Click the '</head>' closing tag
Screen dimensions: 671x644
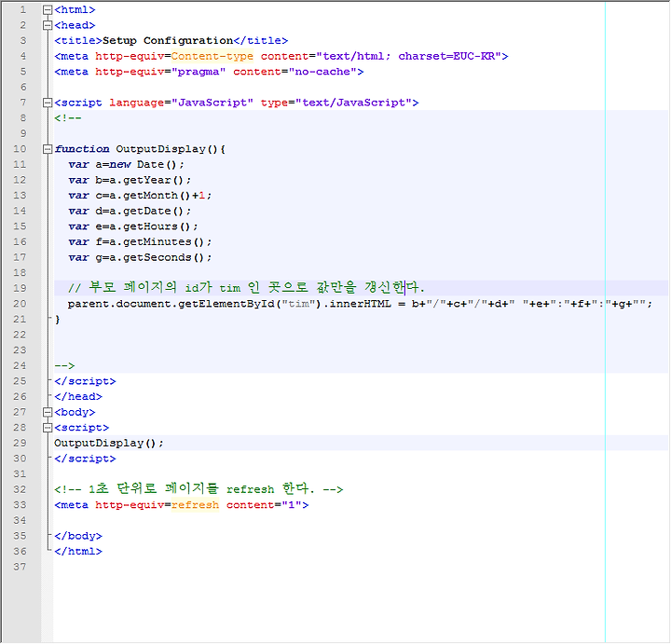pyautogui.click(x=78, y=397)
